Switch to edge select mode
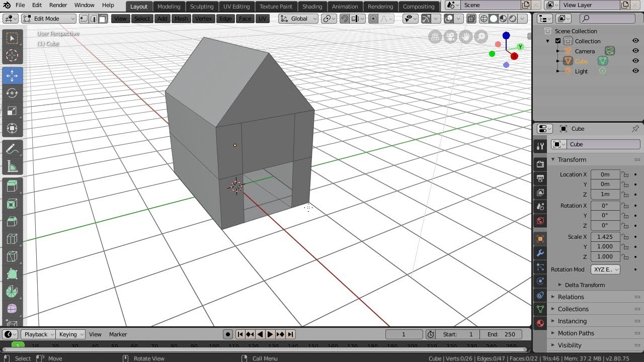Screen dimensions: 644x362 pos(93,19)
